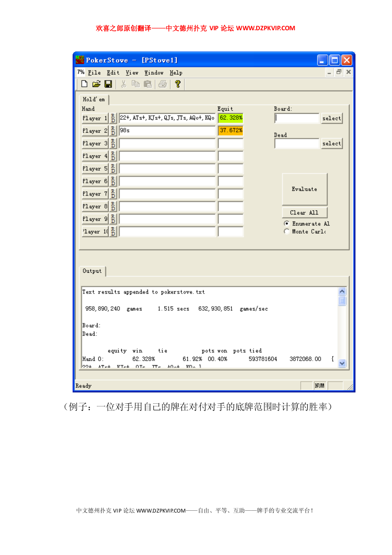Screen dimensions: 392x555
Task: Click the output scrollbar up arrow
Action: [x=342, y=292]
